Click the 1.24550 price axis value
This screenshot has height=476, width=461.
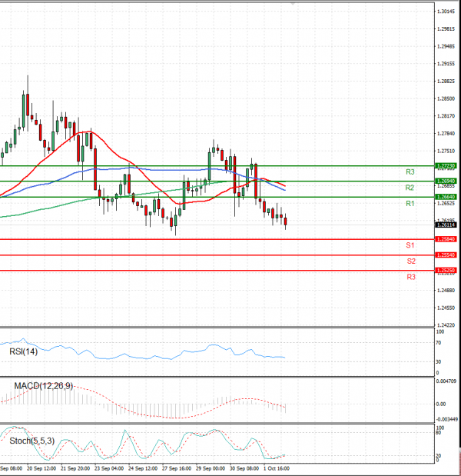click(x=446, y=308)
